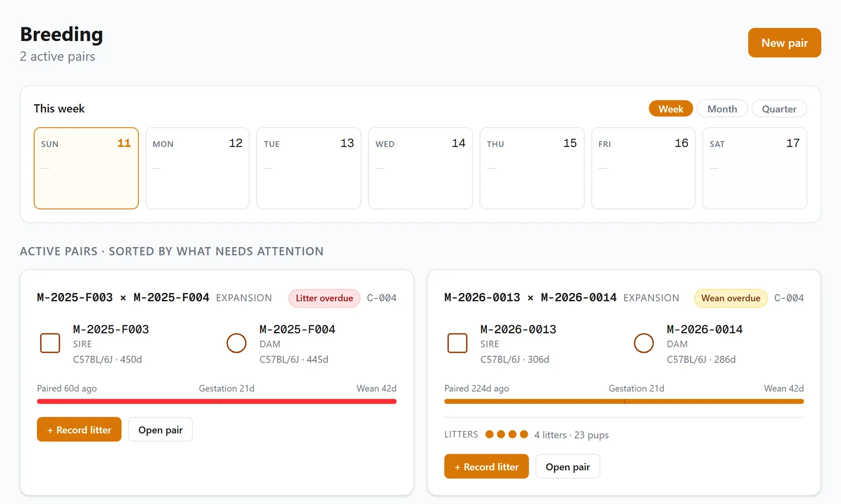Select Tuesday 13 day cell
The image size is (841, 504).
309,168
